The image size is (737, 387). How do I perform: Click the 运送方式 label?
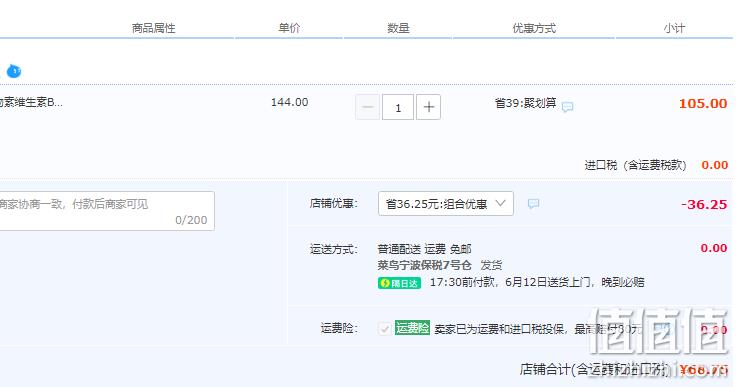click(x=334, y=249)
